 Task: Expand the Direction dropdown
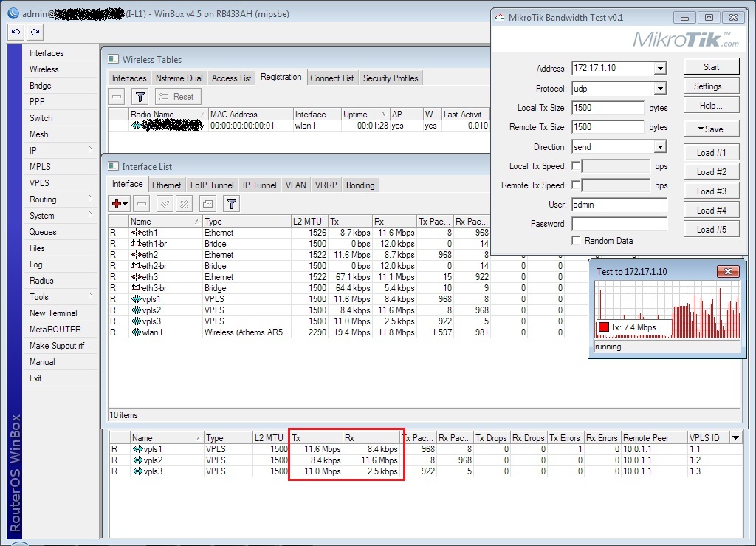coord(659,147)
